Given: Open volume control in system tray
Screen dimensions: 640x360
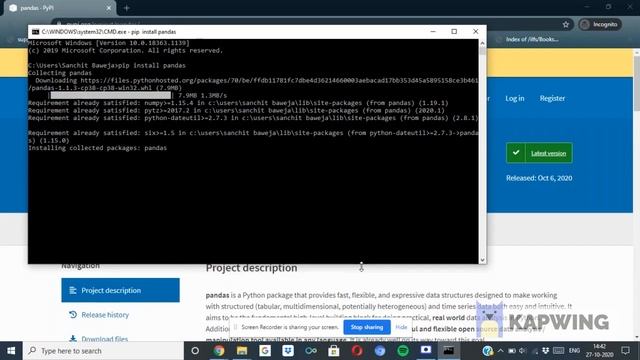Looking at the screenshot, I should 523,351.
